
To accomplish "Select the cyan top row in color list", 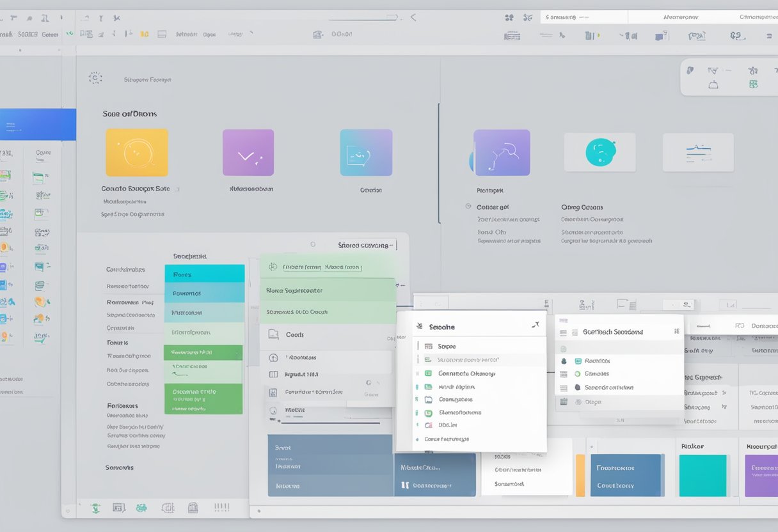I will (x=205, y=274).
